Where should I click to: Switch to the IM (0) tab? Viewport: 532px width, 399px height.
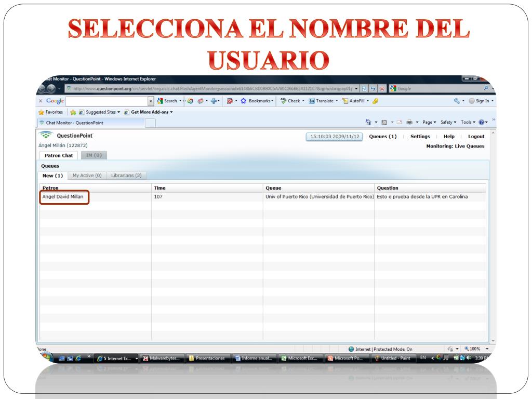tap(94, 155)
